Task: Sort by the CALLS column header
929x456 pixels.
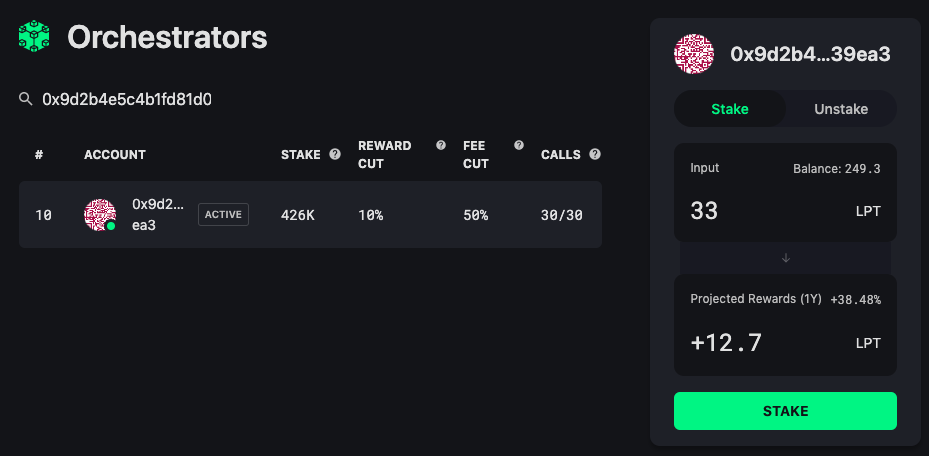Action: [x=560, y=155]
